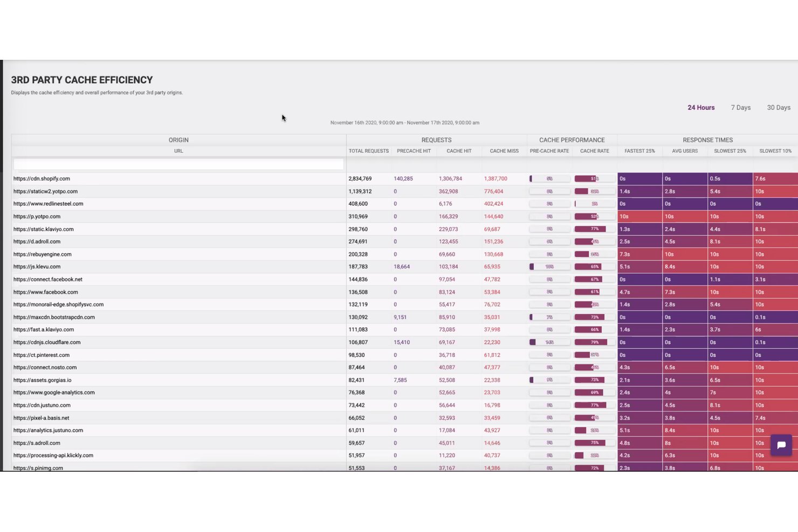This screenshot has height=532, width=798.
Task: Sort by Cache Hit column header
Action: click(459, 151)
